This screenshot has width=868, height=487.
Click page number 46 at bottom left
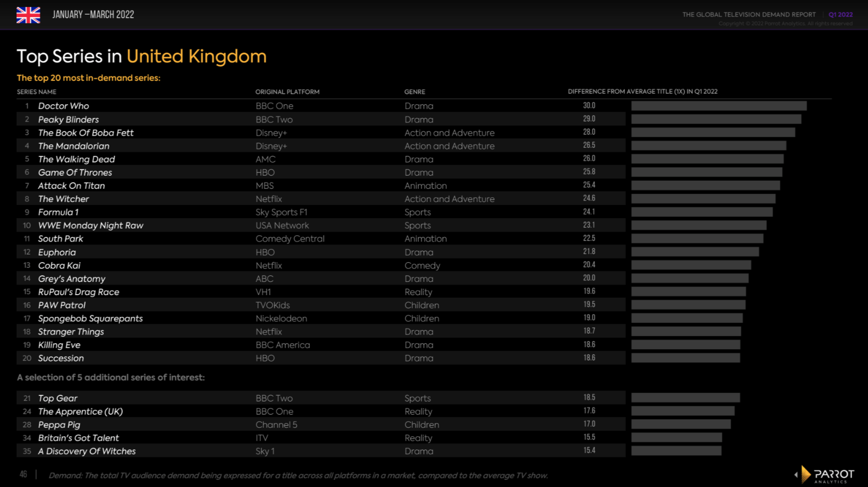(x=23, y=475)
